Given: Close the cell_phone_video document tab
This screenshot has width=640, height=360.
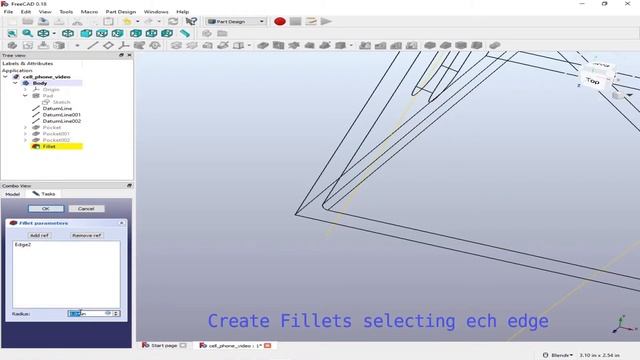Looking at the screenshot, I should click(268, 346).
